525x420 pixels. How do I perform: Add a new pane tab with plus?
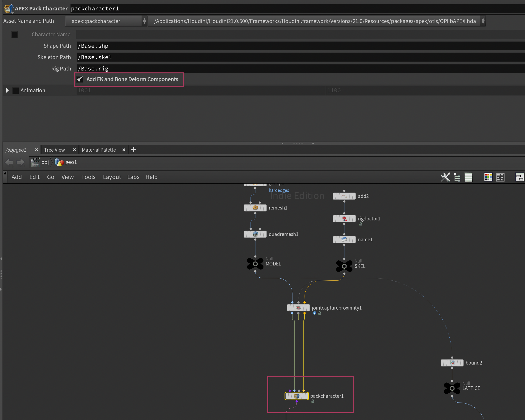134,150
